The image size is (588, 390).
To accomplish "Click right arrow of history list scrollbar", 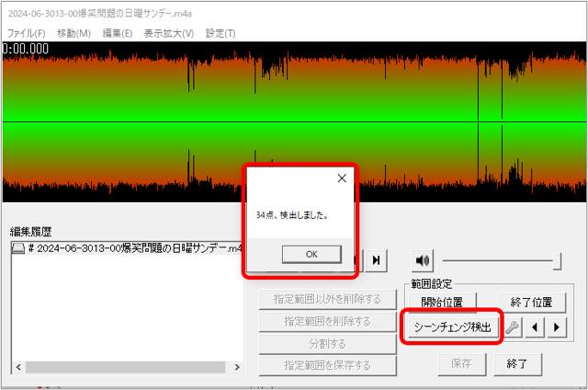I will (x=237, y=367).
